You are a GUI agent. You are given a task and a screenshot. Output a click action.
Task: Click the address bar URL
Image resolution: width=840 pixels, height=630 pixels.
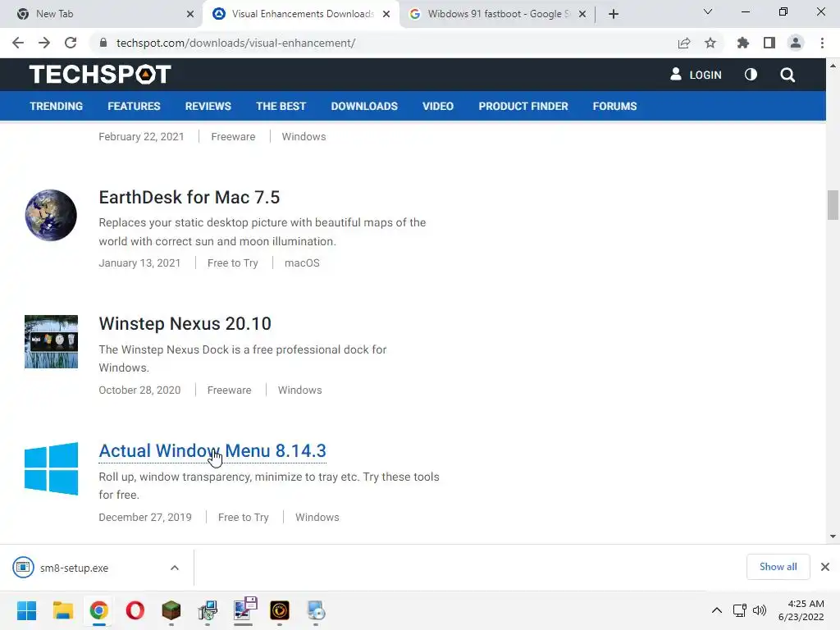(235, 43)
